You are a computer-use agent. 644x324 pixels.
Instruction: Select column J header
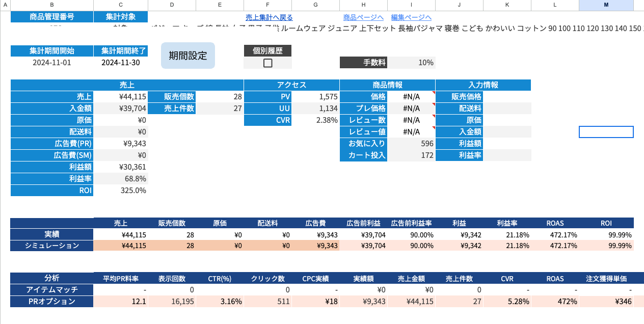(x=459, y=5)
